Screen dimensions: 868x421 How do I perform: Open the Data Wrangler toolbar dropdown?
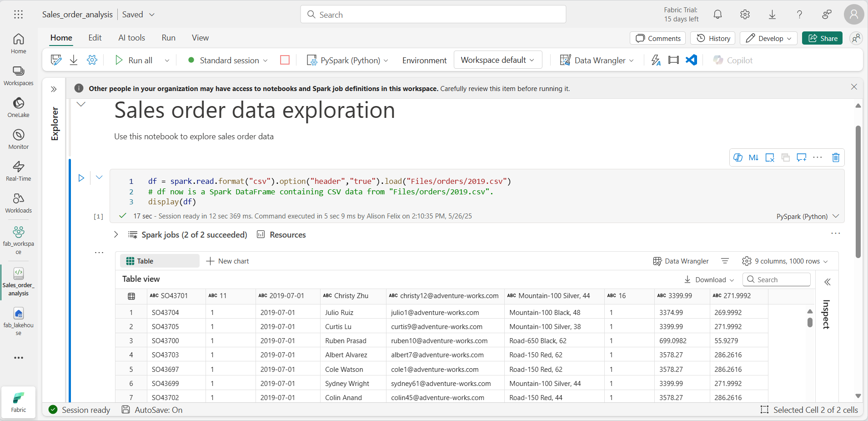pos(597,60)
